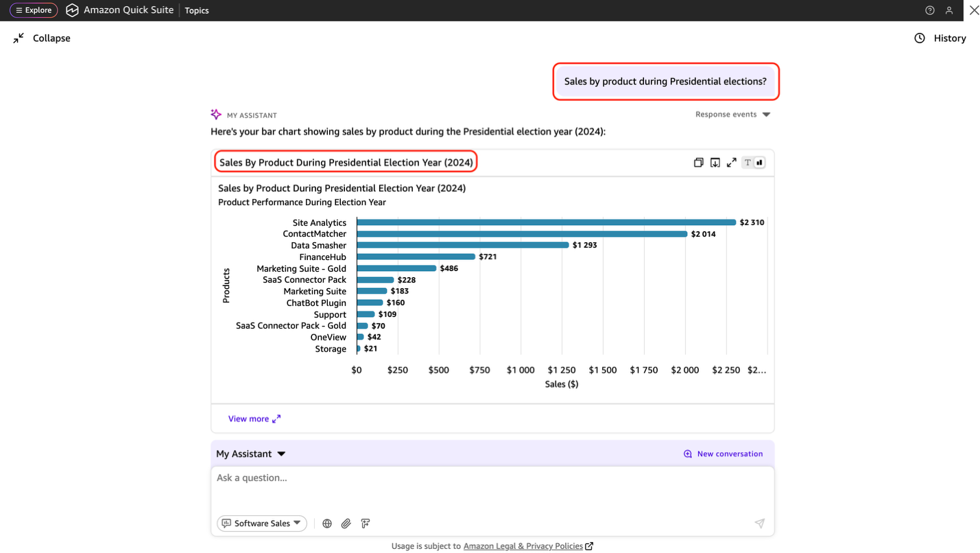Open the help question mark icon
The height and width of the screenshot is (553, 980).
tap(930, 10)
